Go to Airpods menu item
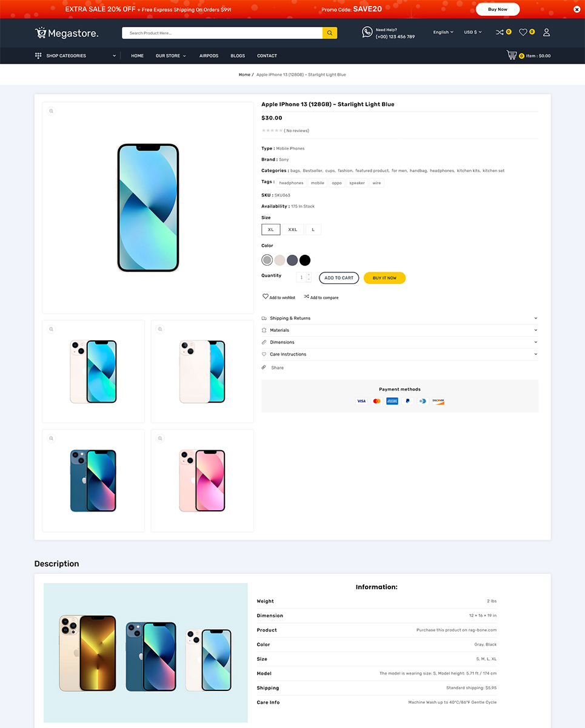Viewport: 585px width, 728px height. click(x=209, y=56)
